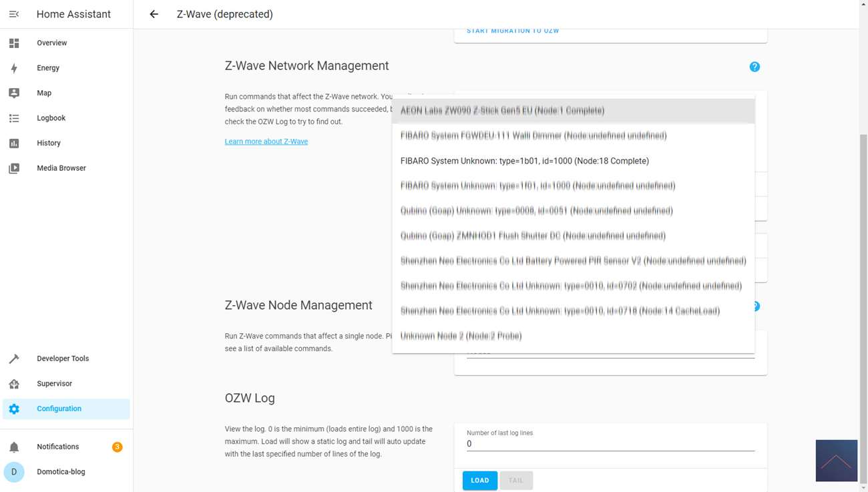Open the Map menu item

(66, 93)
